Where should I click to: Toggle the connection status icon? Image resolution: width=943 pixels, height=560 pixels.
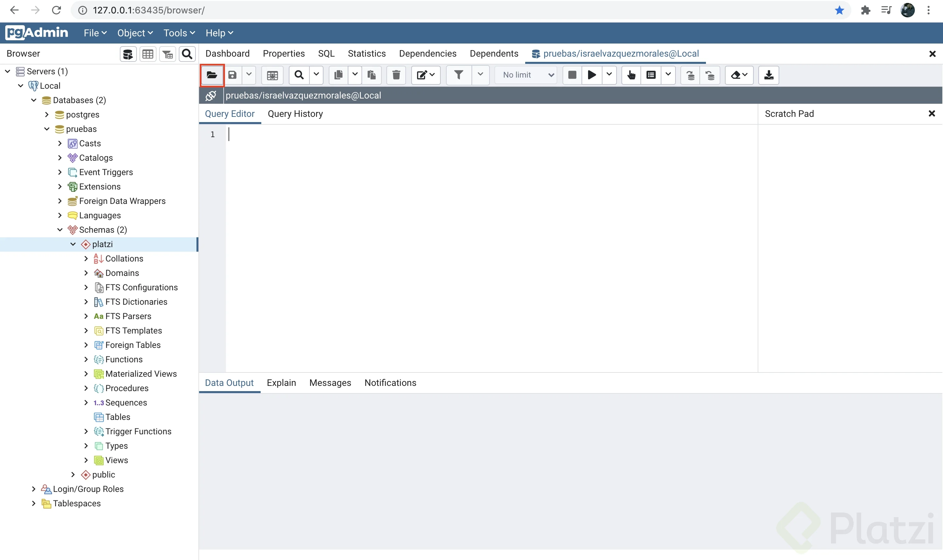point(211,96)
